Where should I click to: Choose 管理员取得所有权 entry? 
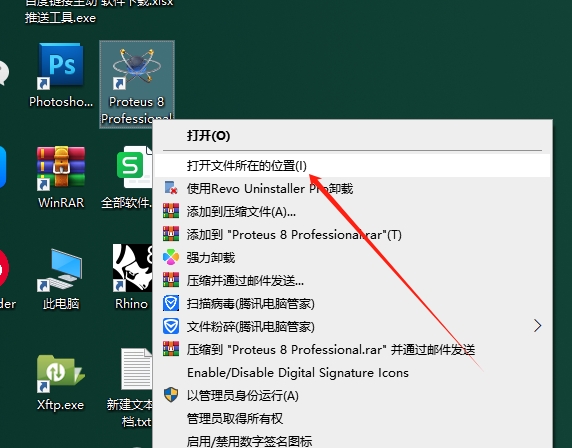coord(352,418)
